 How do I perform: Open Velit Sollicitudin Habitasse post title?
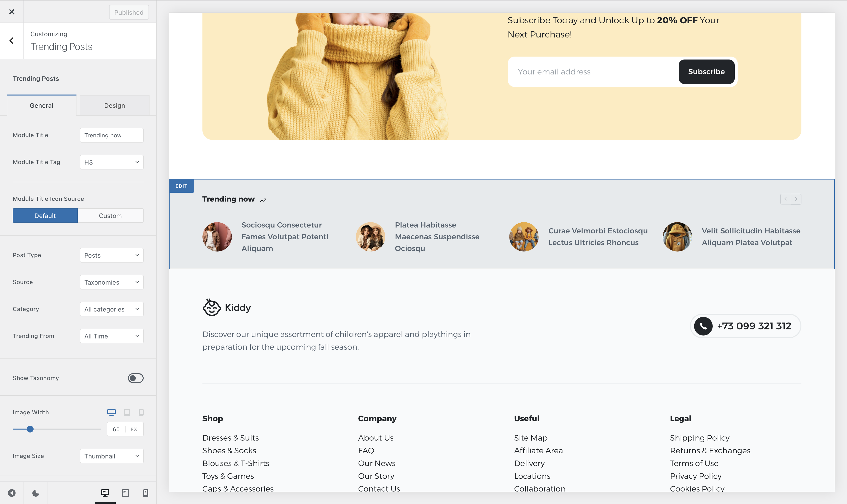click(751, 237)
